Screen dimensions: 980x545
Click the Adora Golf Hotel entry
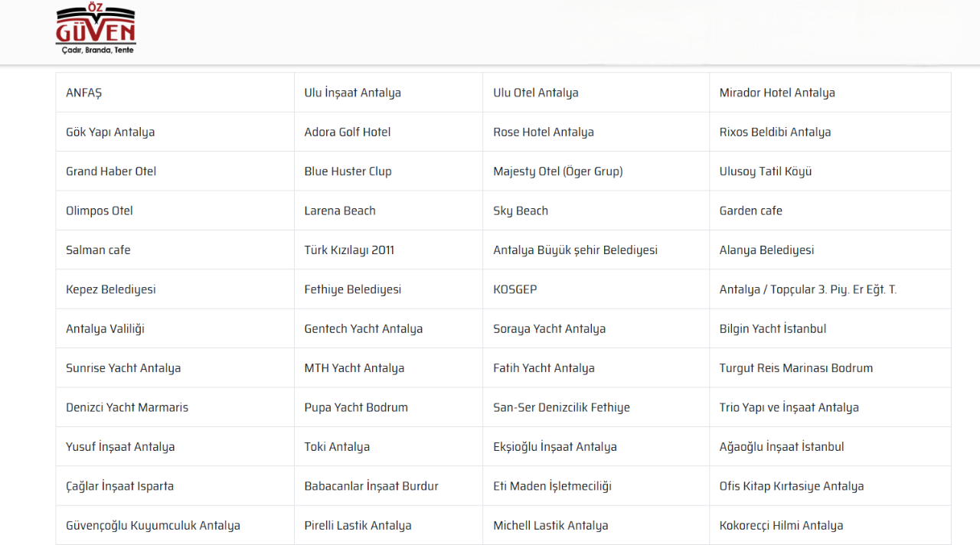[348, 132]
